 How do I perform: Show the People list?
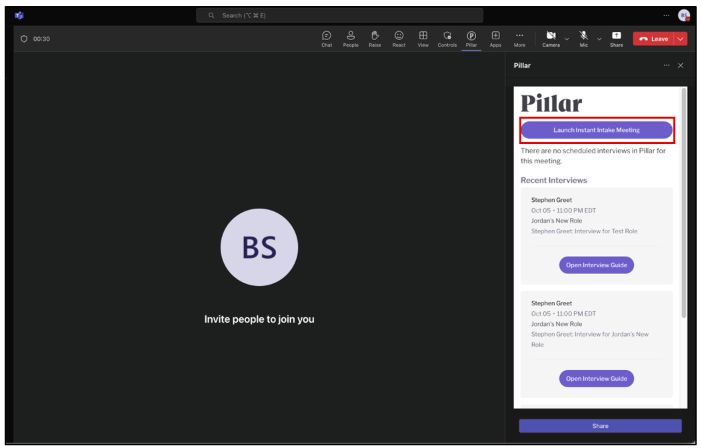350,38
